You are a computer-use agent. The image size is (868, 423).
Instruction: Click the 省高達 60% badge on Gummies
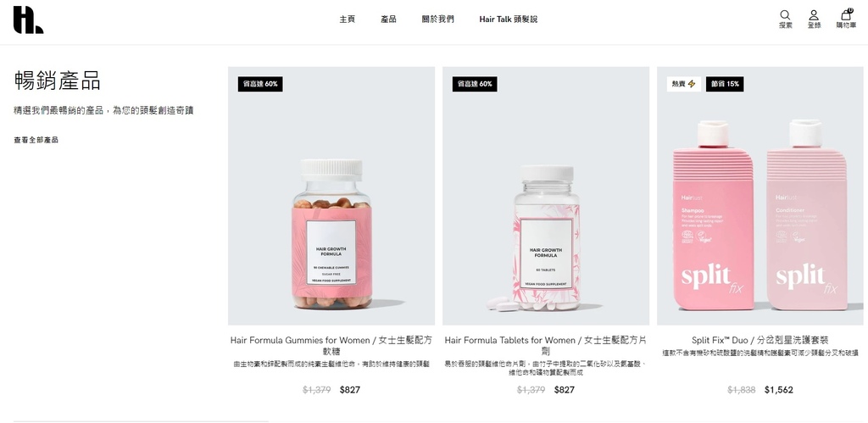pyautogui.click(x=260, y=84)
